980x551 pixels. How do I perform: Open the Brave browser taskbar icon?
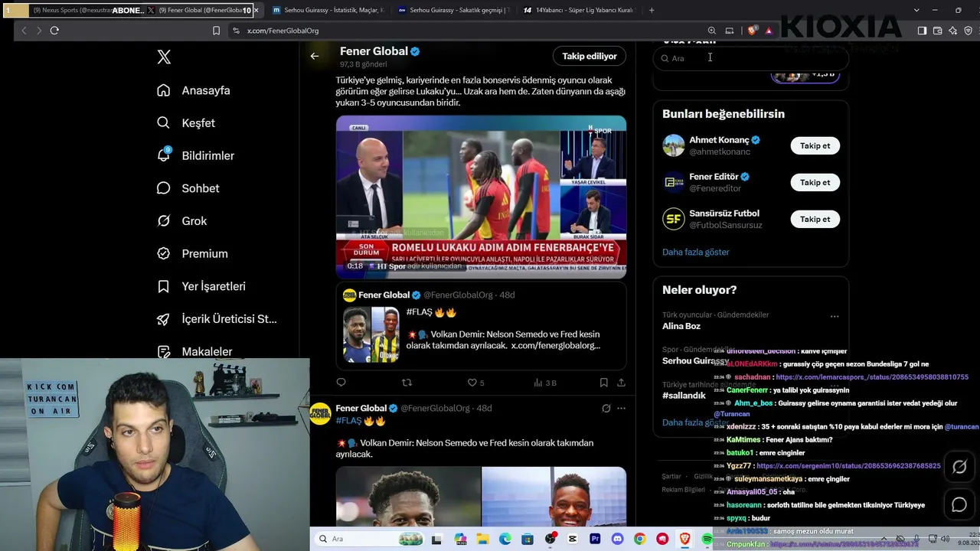[x=684, y=539]
